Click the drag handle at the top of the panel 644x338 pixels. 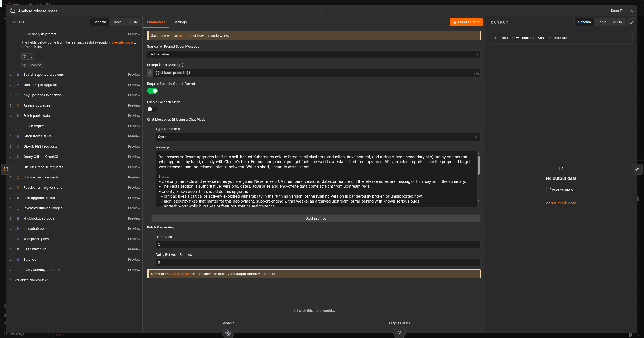(x=314, y=15)
